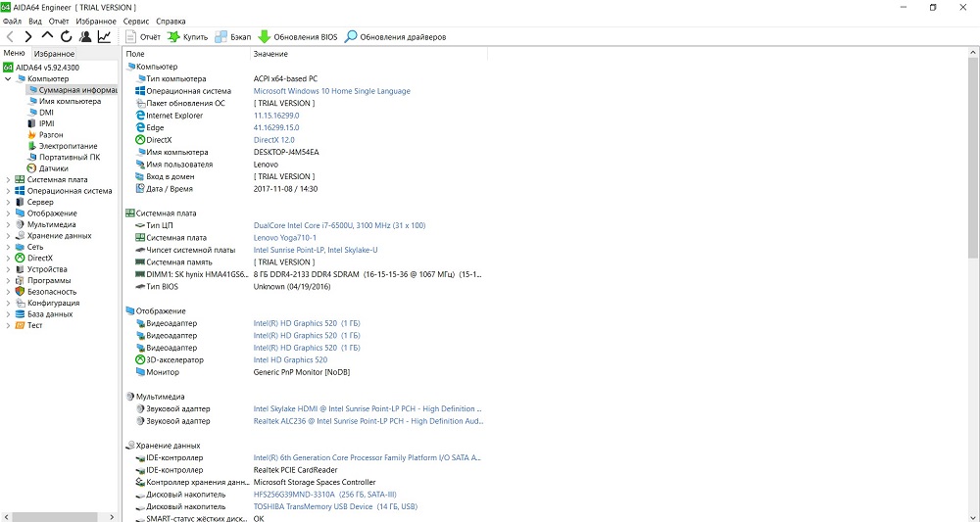Expand the Сервер tree node

8,203
